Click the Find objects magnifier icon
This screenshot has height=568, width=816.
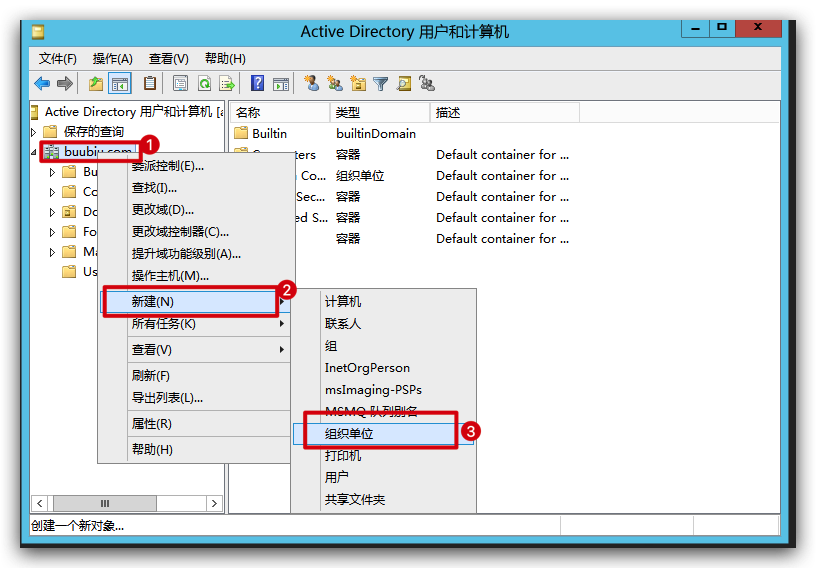click(x=404, y=84)
